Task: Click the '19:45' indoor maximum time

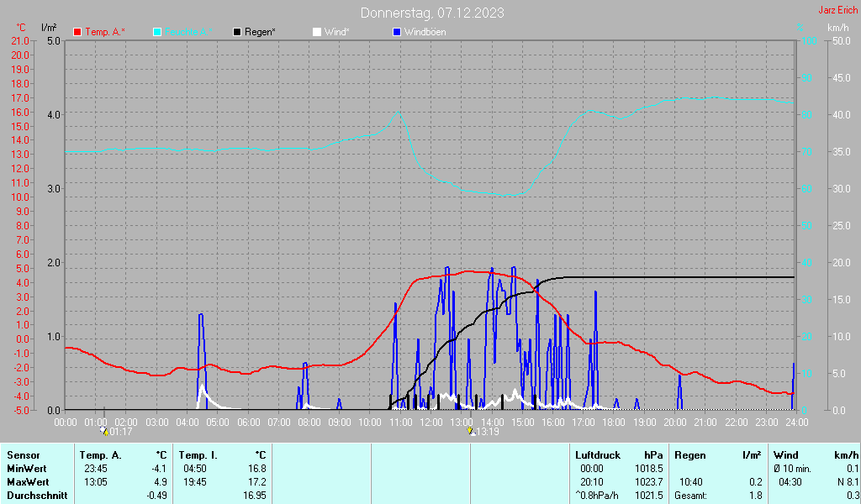Action: tap(195, 482)
